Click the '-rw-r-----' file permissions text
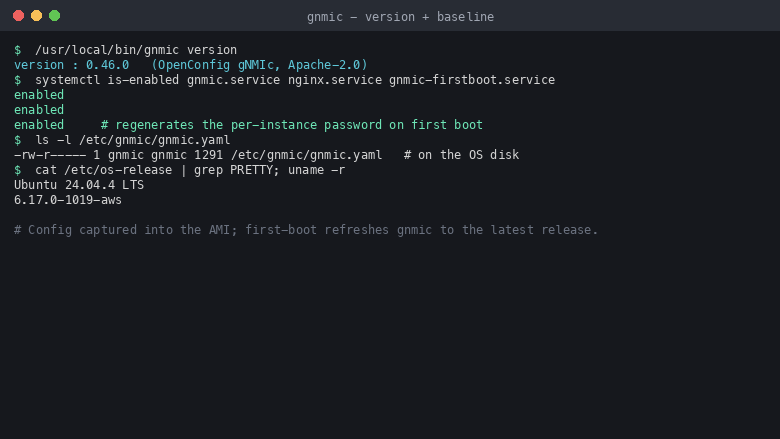 (50, 155)
